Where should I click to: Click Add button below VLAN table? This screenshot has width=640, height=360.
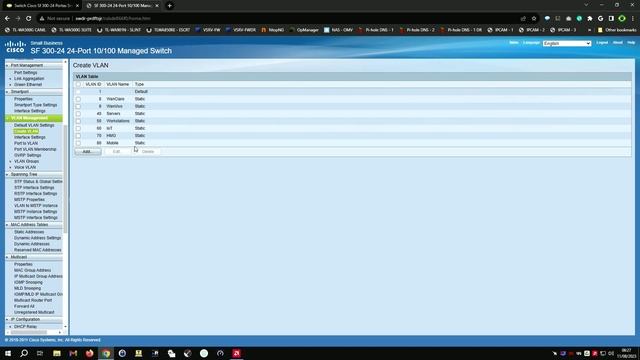(x=87, y=151)
